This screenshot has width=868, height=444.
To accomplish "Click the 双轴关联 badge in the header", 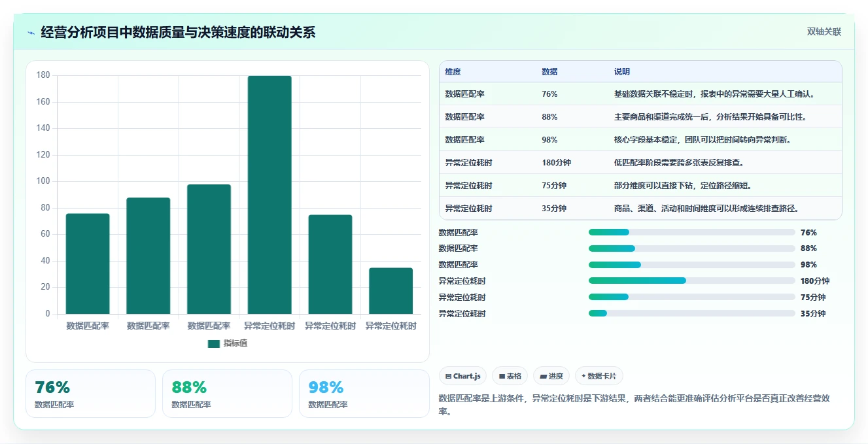I will pyautogui.click(x=824, y=32).
